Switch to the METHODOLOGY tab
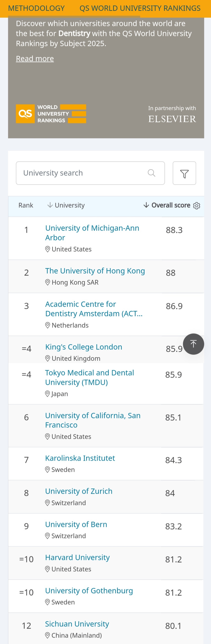The width and height of the screenshot is (211, 644). click(37, 8)
